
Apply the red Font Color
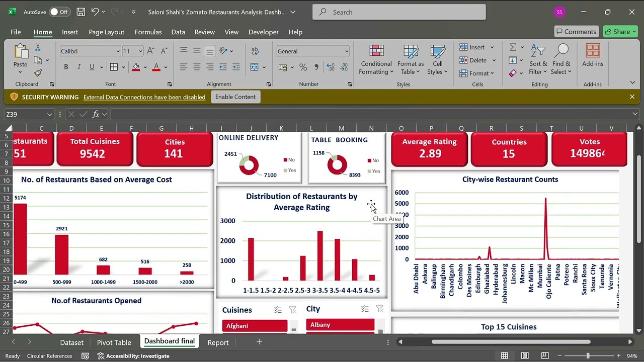[x=156, y=67]
